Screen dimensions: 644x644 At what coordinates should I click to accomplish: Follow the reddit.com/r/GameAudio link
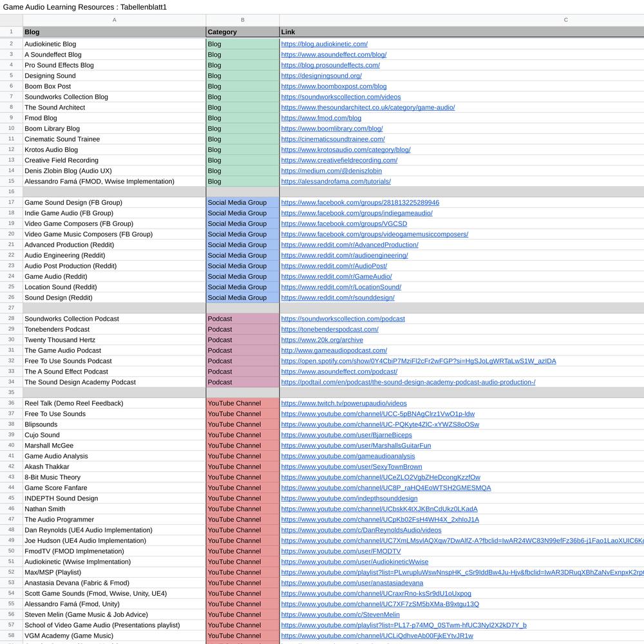click(336, 276)
